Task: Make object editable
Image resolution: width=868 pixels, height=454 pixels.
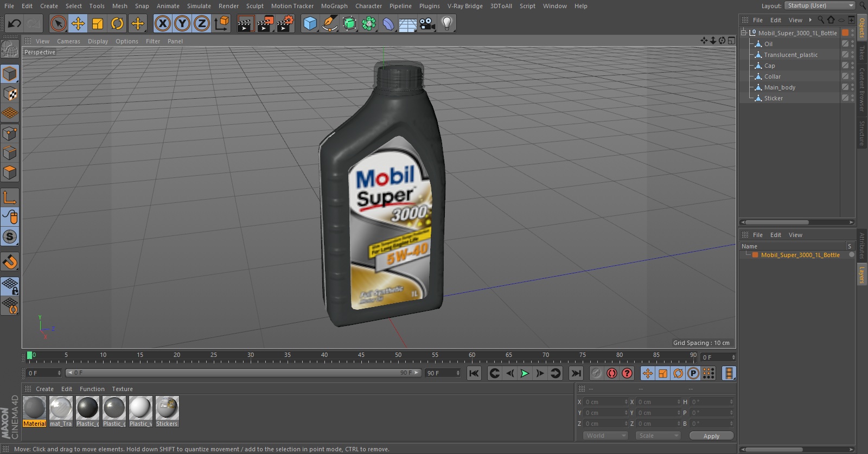Action: [x=10, y=49]
